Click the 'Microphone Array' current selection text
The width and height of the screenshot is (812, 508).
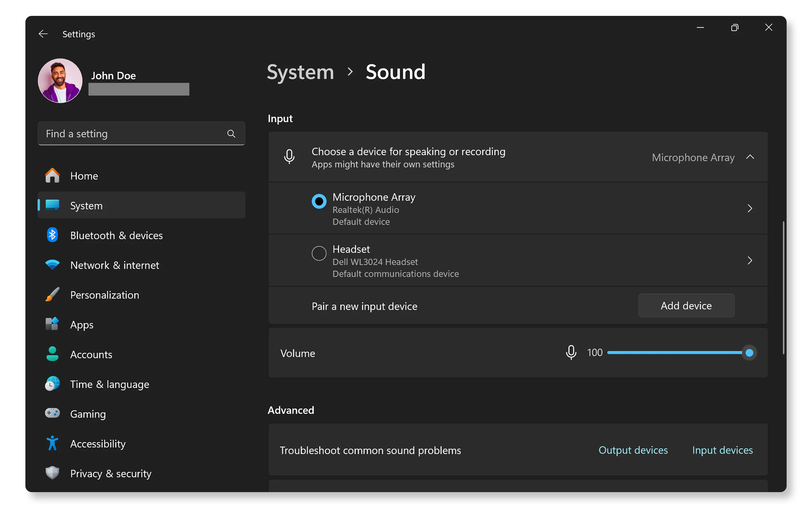(x=693, y=157)
